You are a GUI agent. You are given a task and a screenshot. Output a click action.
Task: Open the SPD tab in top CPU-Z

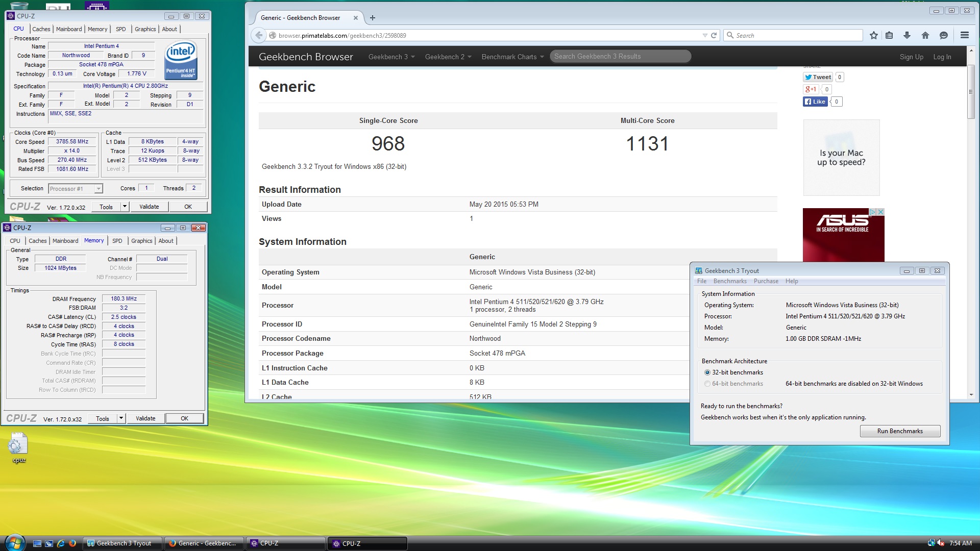click(x=120, y=29)
